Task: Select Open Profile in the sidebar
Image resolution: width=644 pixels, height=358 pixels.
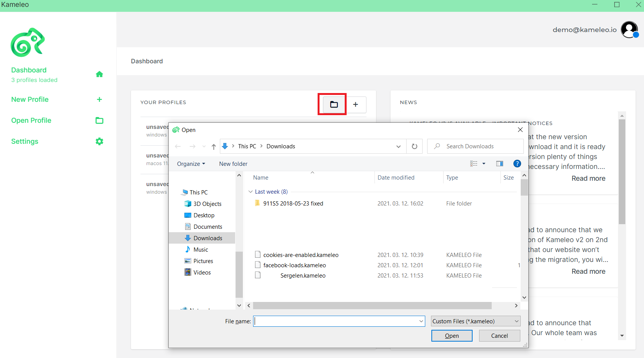Action: tap(31, 120)
